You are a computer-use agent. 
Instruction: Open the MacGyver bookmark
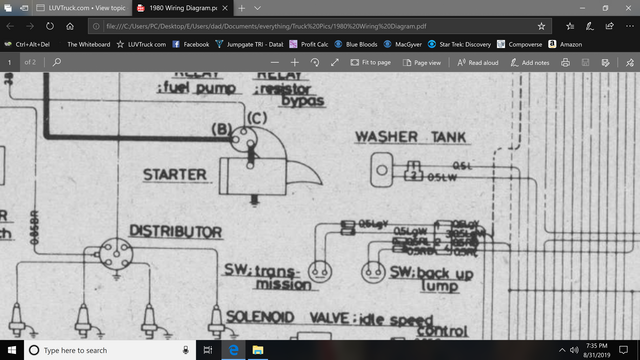[x=403, y=44]
